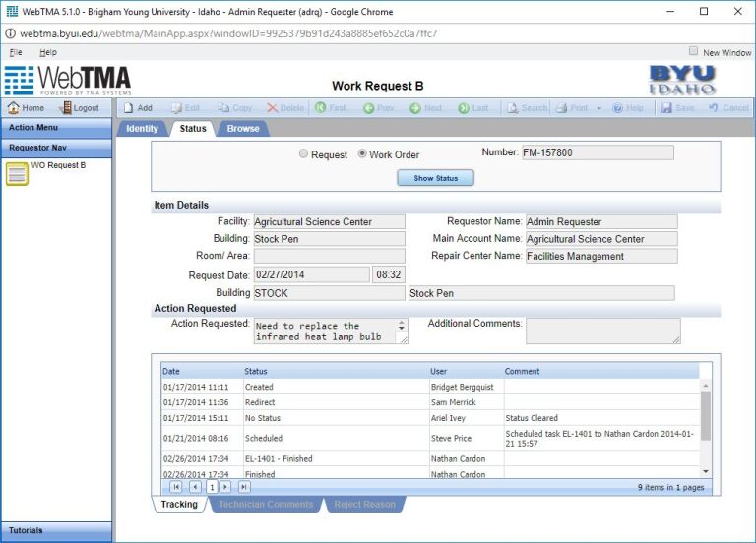Click the Delete toolbar button
756x543 pixels.
pyautogui.click(x=285, y=108)
